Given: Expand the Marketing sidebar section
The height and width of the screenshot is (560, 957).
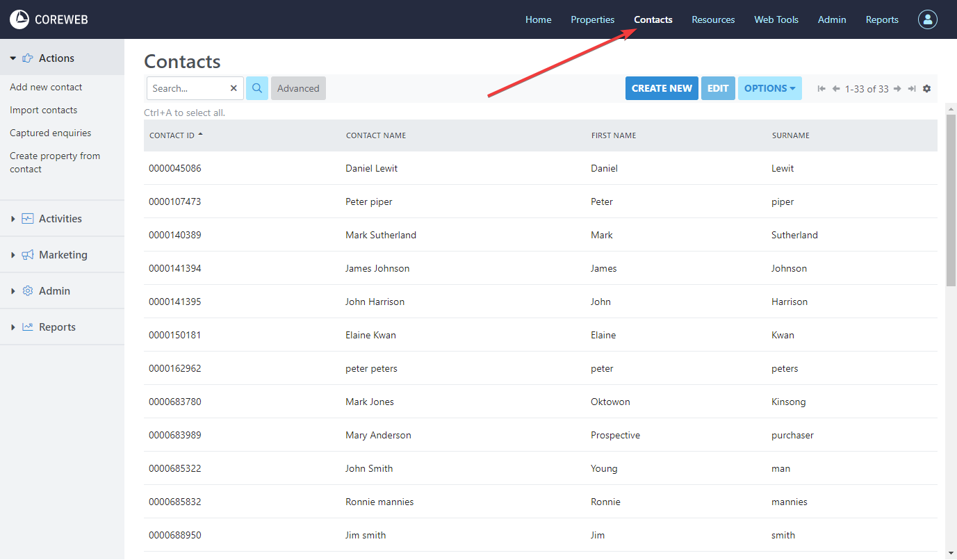Looking at the screenshot, I should [x=63, y=255].
